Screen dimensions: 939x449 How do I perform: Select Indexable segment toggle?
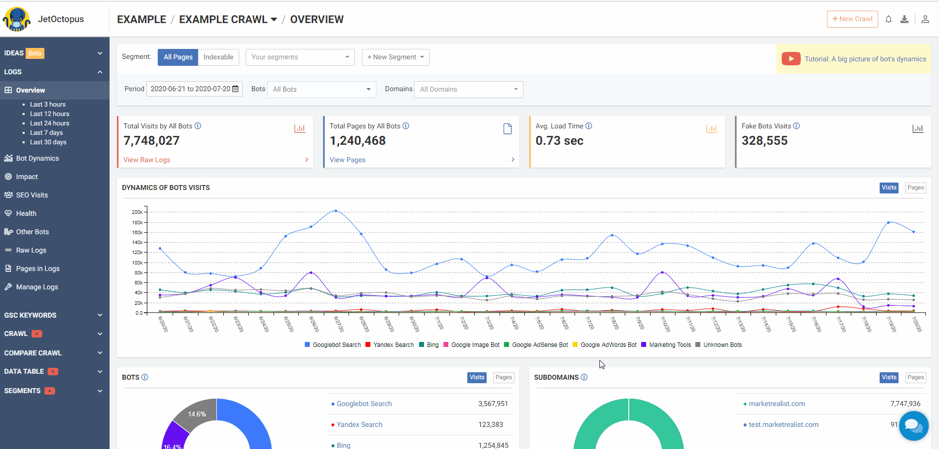[219, 57]
